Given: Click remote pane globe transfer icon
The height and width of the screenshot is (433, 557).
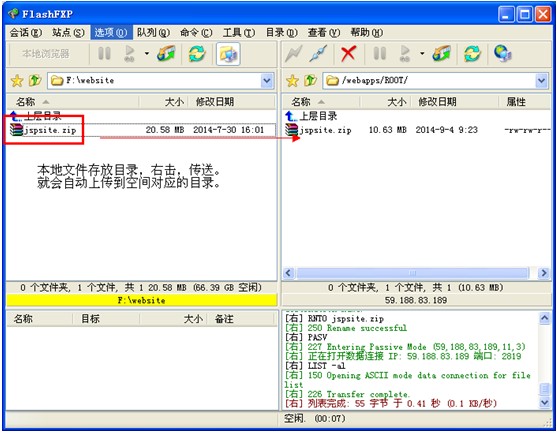Looking at the screenshot, I should (442, 54).
